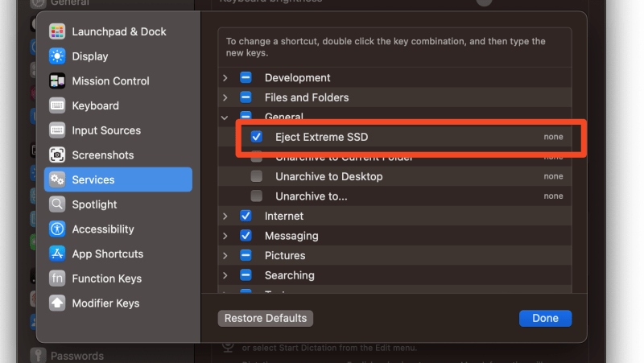Toggle the Development group checkbox
The width and height of the screenshot is (644, 363).
click(246, 77)
